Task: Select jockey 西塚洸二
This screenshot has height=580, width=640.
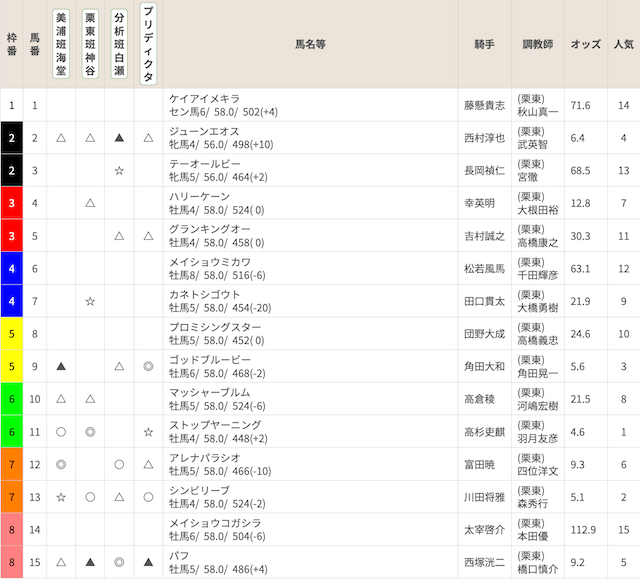Action: [484, 562]
